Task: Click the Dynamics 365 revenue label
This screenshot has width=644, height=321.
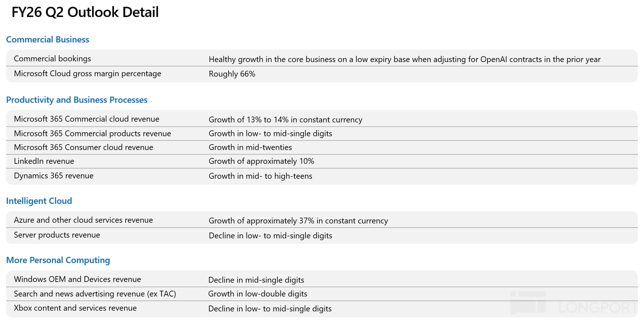Action: pyautogui.click(x=54, y=176)
